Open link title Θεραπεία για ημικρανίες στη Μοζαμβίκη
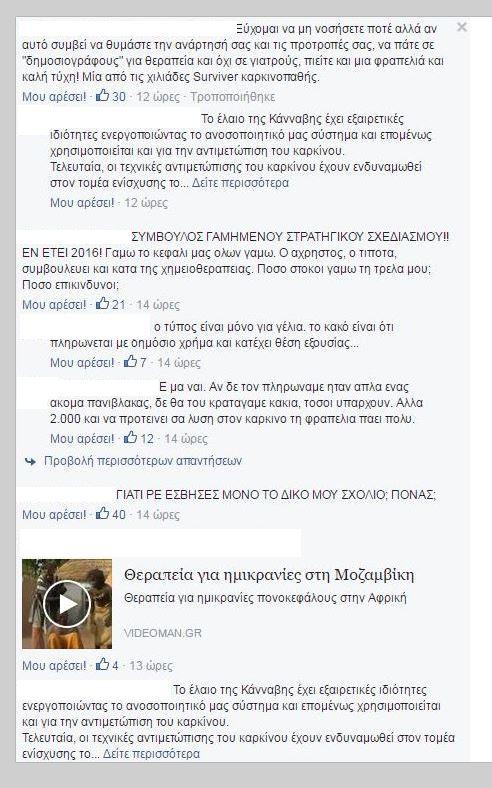 click(x=269, y=575)
